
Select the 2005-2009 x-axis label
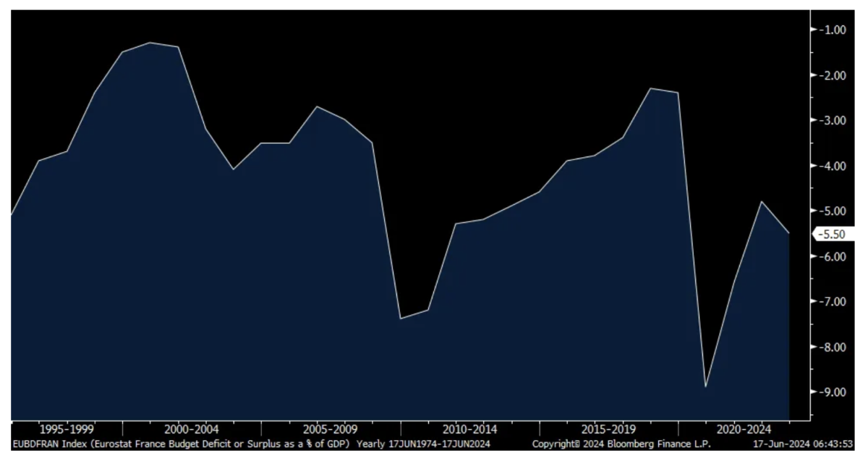pyautogui.click(x=331, y=428)
